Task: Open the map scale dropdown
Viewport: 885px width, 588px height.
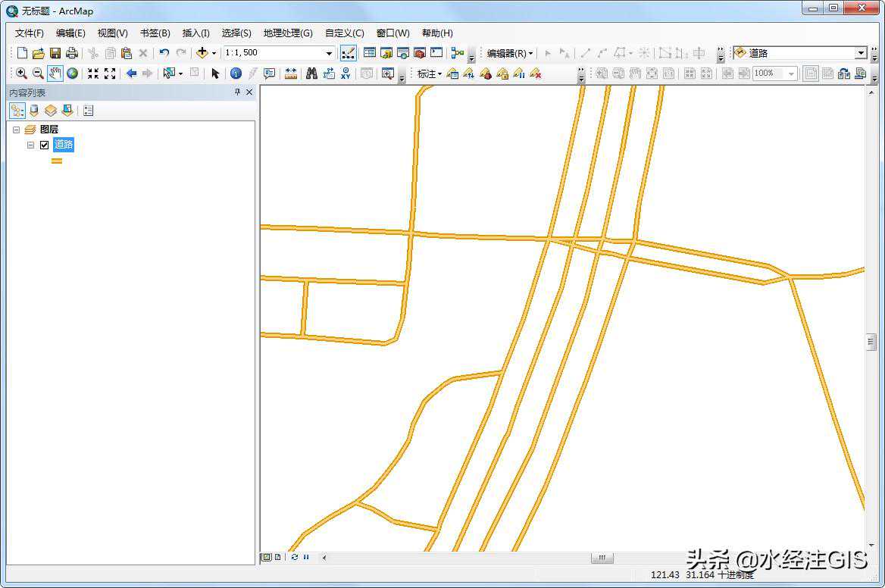Action: [x=329, y=53]
